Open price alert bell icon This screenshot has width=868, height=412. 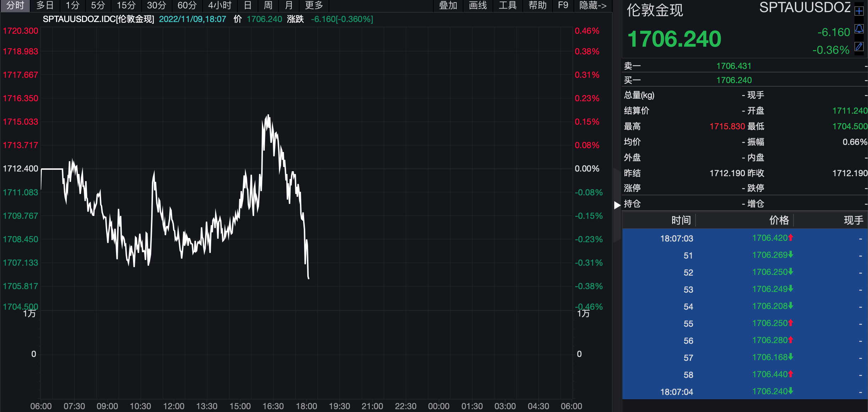(x=859, y=29)
